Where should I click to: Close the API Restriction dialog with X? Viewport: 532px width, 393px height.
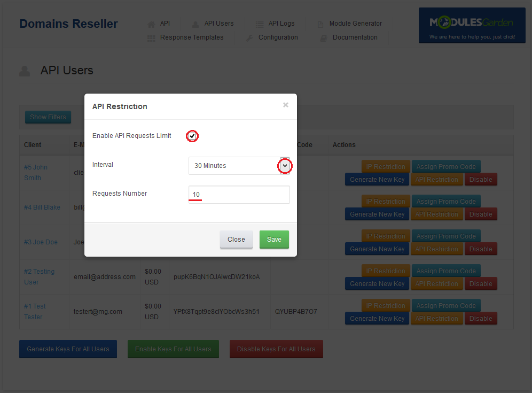click(x=286, y=105)
